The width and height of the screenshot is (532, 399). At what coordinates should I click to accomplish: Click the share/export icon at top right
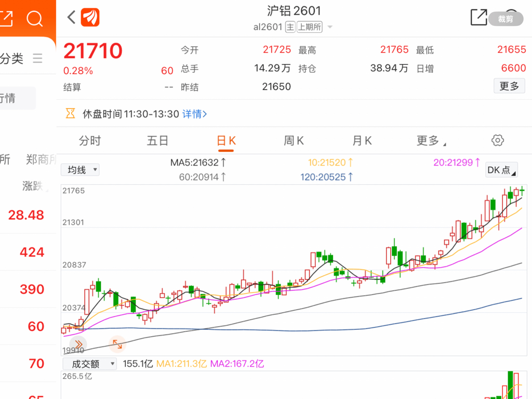click(x=478, y=17)
